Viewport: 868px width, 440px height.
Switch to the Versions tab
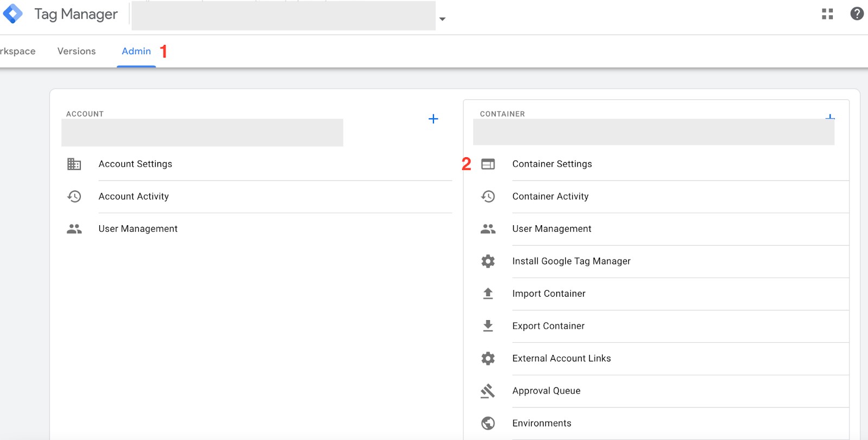[76, 51]
